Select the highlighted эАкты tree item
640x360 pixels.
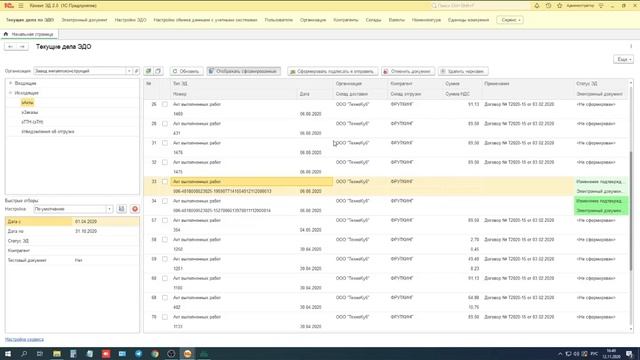[27, 102]
